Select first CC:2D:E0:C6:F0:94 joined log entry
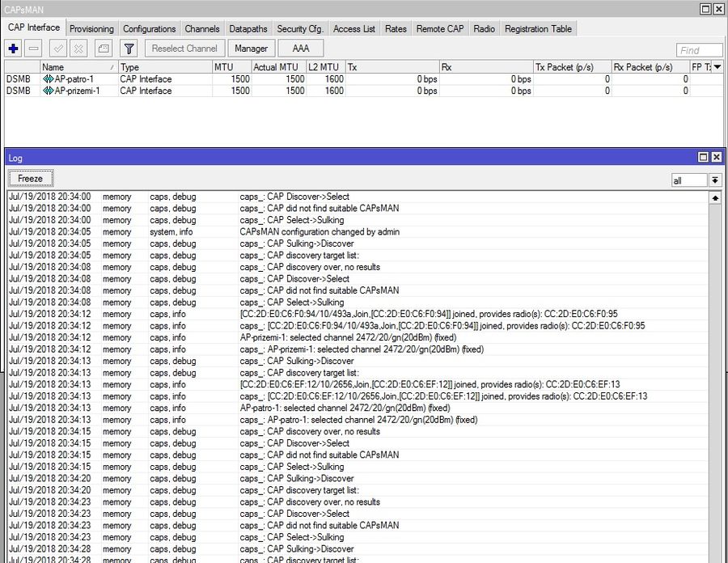This screenshot has width=728, height=563. 429,314
